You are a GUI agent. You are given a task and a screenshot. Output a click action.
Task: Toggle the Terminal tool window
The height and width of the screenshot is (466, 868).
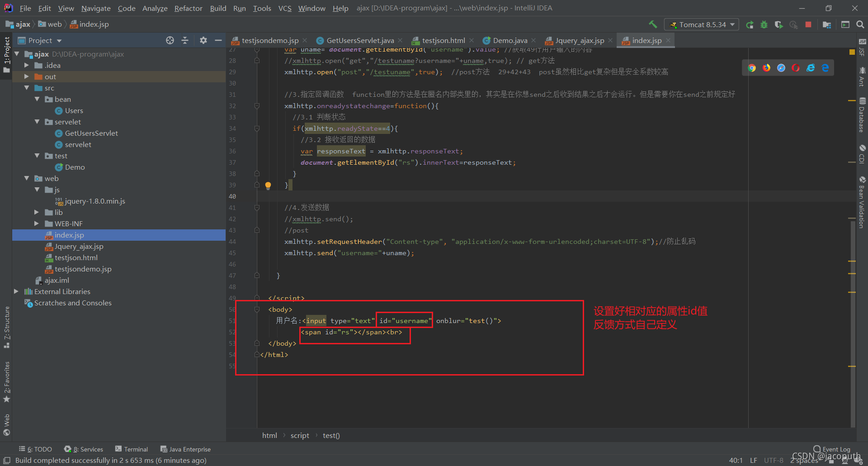pos(132,449)
